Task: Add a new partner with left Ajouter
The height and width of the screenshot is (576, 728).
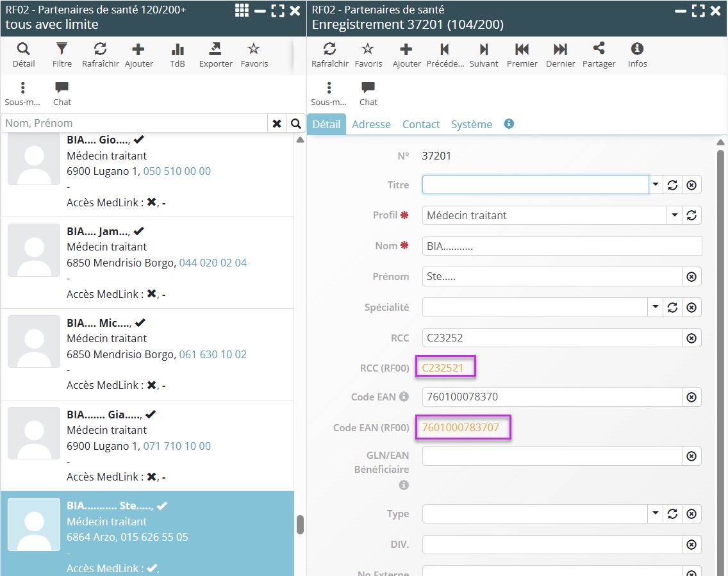Action: (138, 54)
